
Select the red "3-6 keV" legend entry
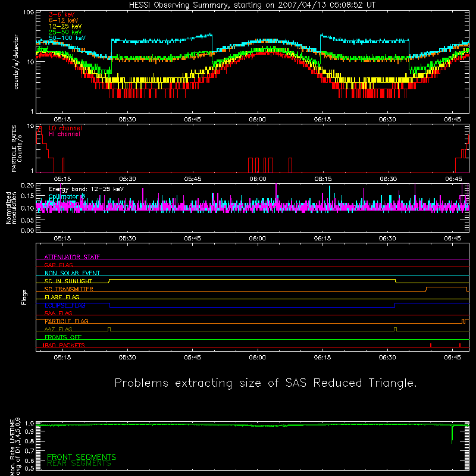click(x=62, y=14)
